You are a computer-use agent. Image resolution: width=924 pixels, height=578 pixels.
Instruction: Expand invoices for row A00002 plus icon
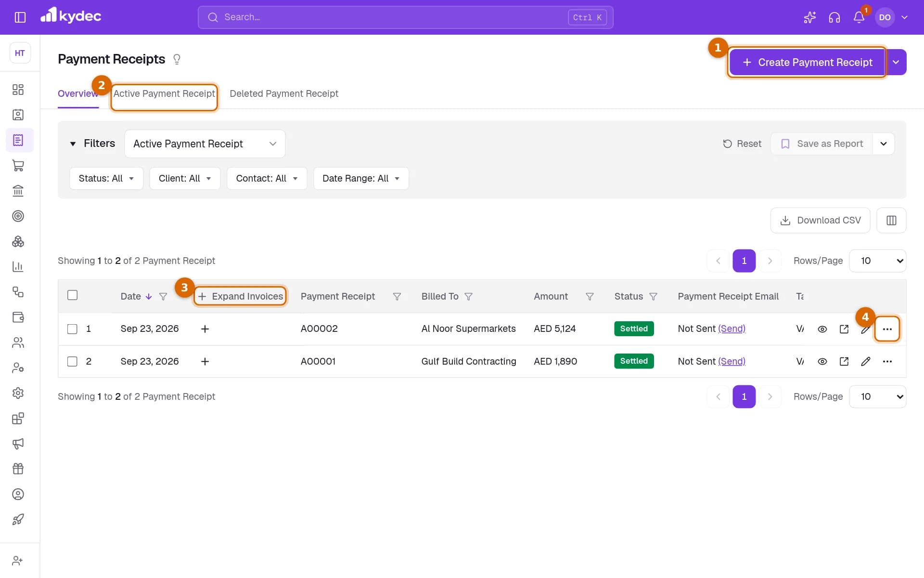[205, 329]
